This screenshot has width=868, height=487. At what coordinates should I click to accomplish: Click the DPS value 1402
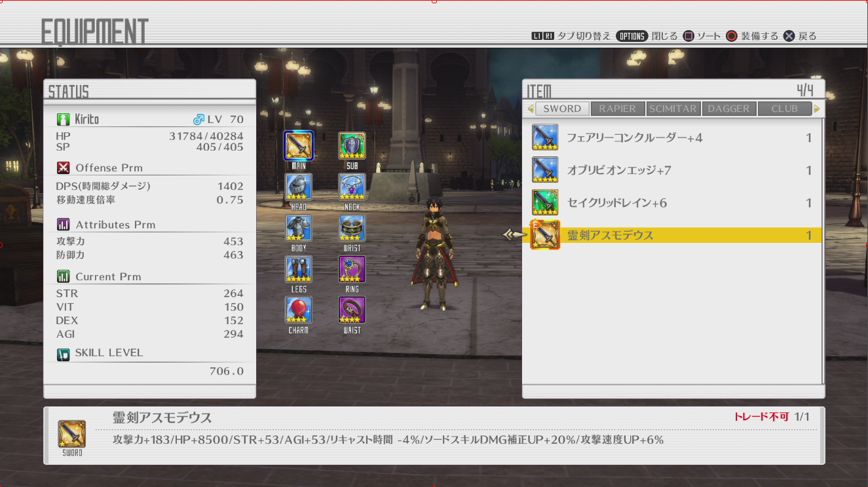click(230, 187)
